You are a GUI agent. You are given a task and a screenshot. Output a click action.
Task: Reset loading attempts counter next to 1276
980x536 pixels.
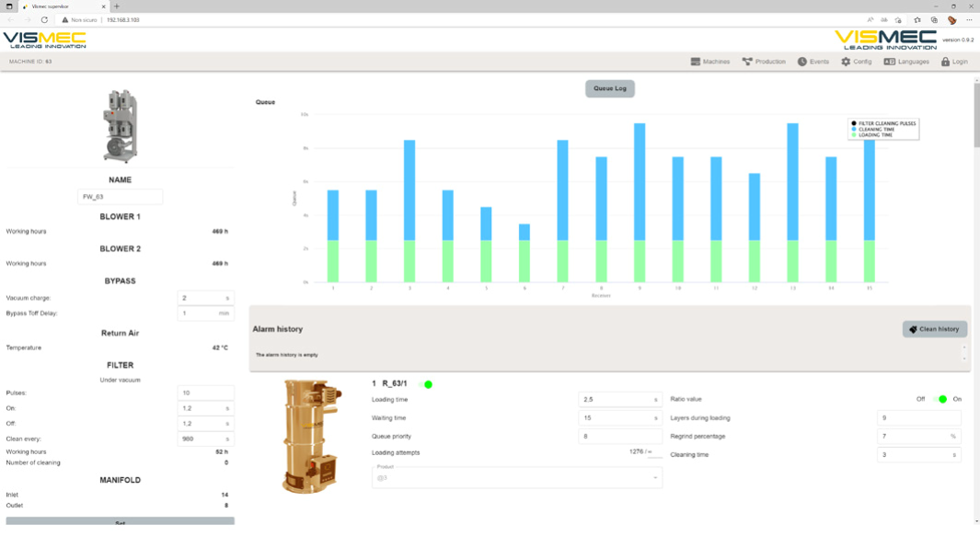[650, 451]
